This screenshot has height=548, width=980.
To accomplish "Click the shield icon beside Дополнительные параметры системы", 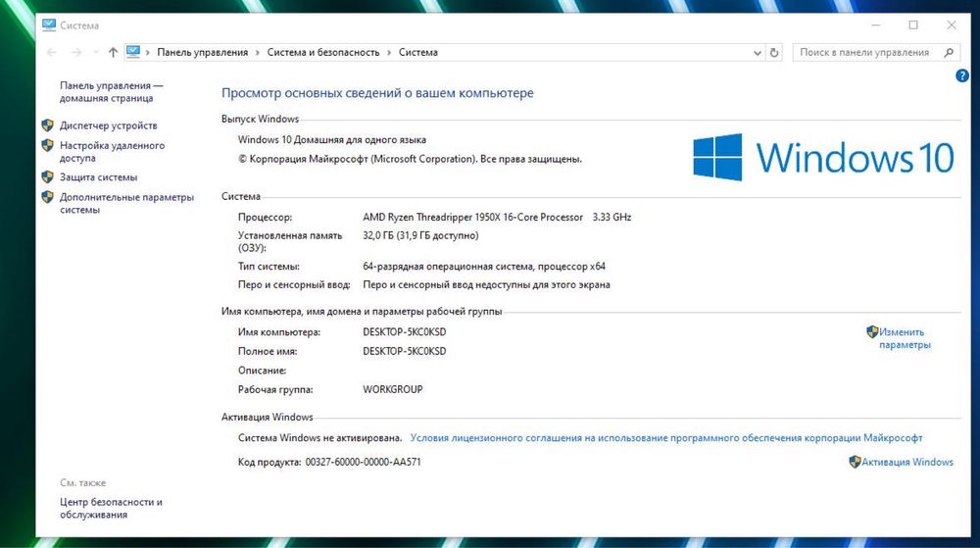I will click(47, 197).
